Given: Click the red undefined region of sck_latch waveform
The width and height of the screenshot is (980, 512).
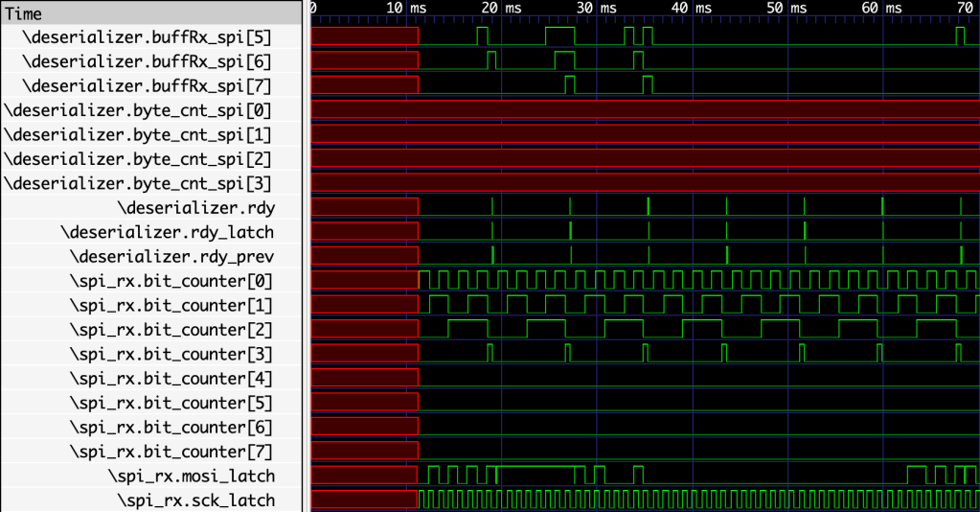Looking at the screenshot, I should [364, 500].
